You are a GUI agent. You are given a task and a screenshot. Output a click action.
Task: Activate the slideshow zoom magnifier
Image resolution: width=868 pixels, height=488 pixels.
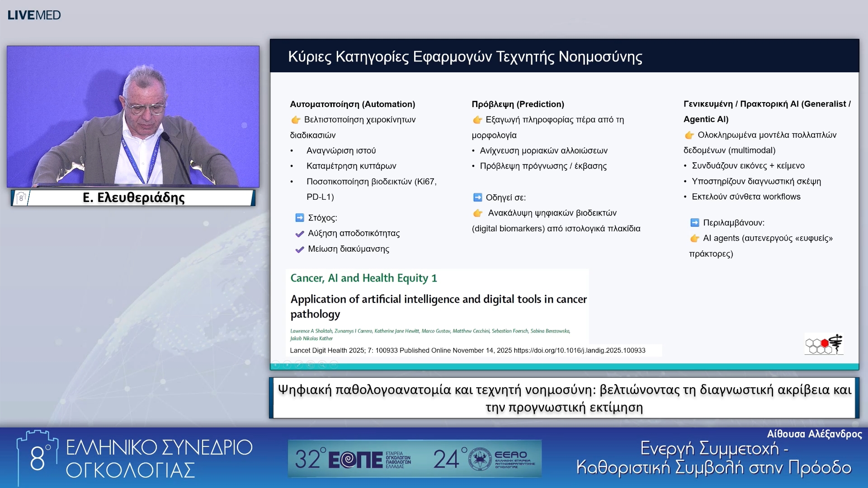tap(322, 364)
